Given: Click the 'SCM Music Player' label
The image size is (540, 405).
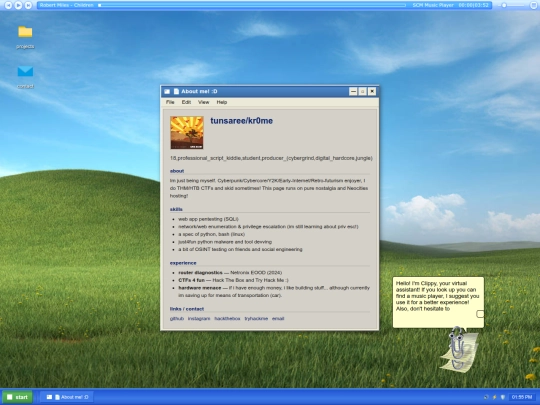Looking at the screenshot, I should pos(433,5).
